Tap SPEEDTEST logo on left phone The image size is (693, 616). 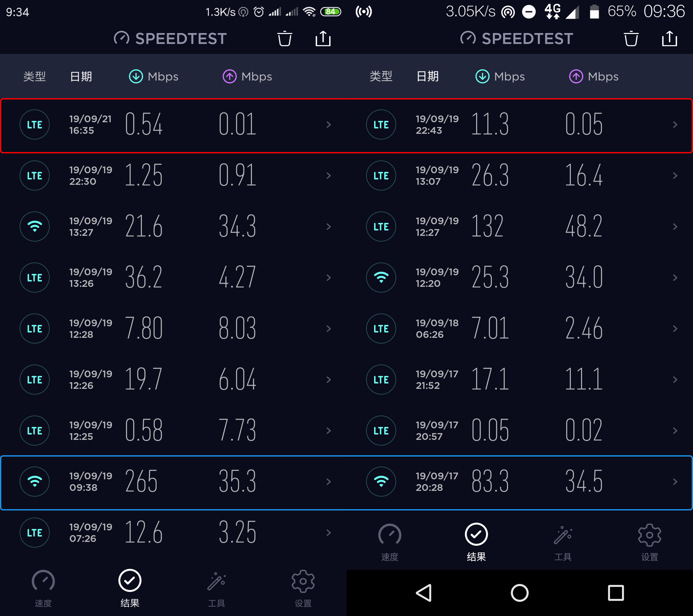(x=170, y=38)
